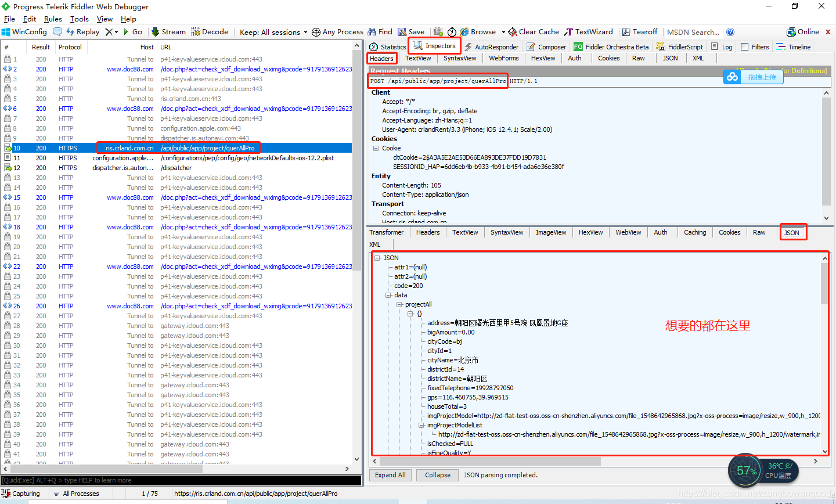Collapse the imgProjectModelList node

point(421,425)
